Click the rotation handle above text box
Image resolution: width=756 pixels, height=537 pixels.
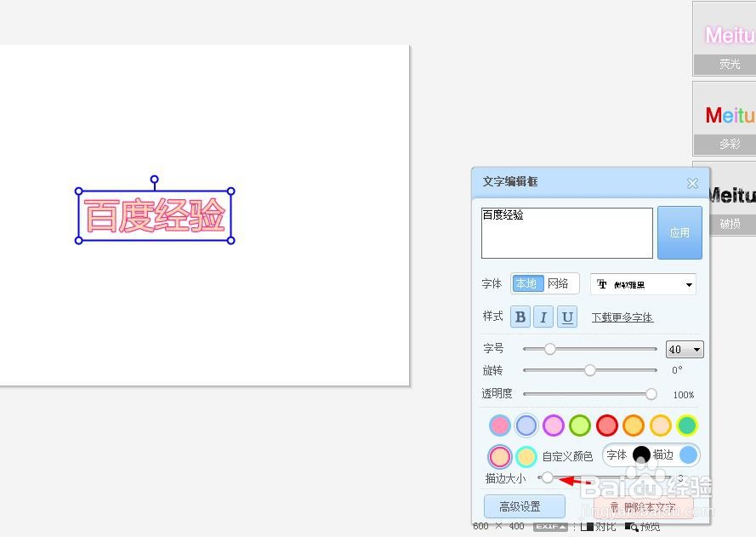(x=154, y=180)
